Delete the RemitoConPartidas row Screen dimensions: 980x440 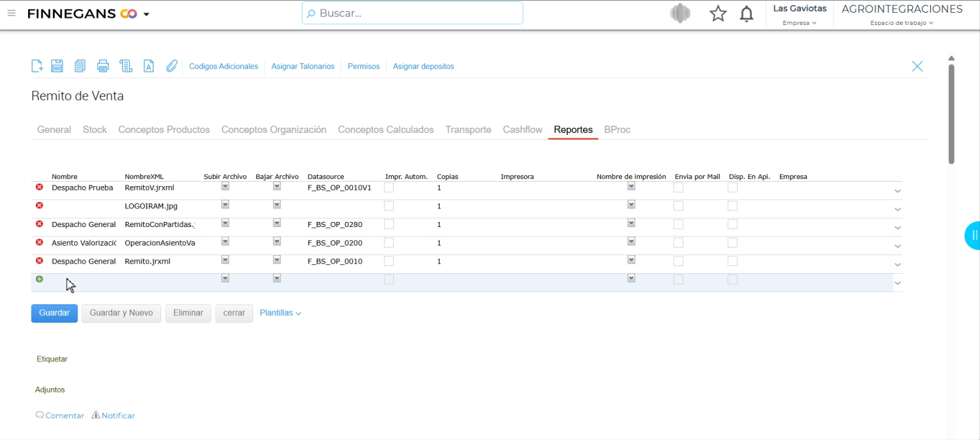pyautogui.click(x=40, y=224)
